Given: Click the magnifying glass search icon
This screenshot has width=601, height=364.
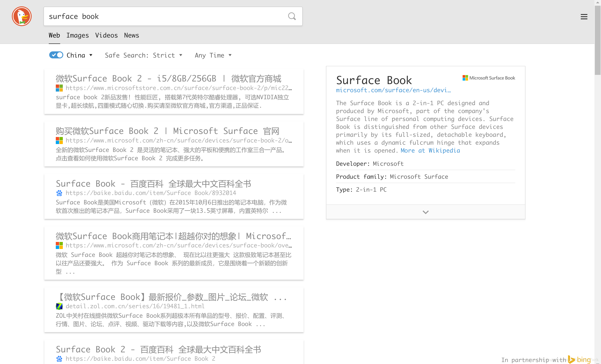Looking at the screenshot, I should pyautogui.click(x=292, y=16).
